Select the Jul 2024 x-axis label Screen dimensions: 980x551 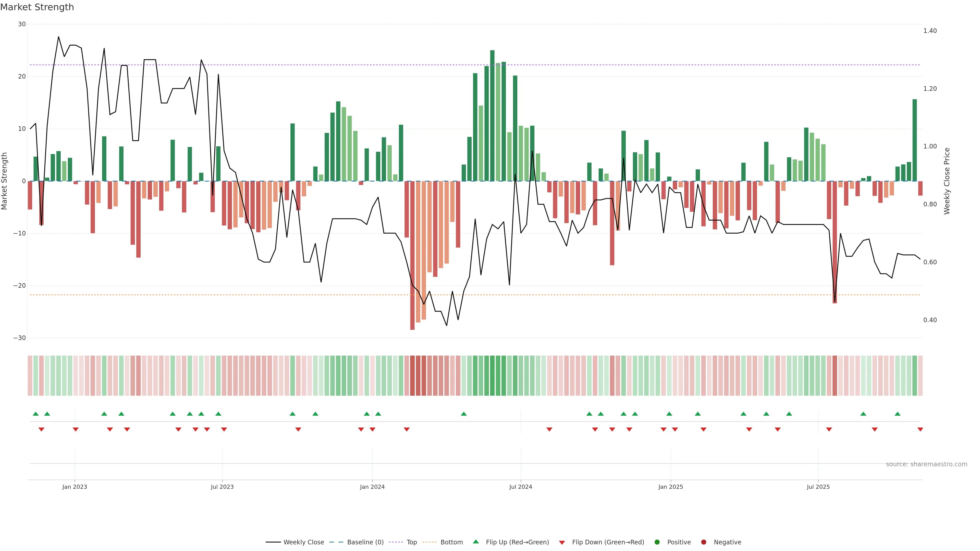coord(520,487)
